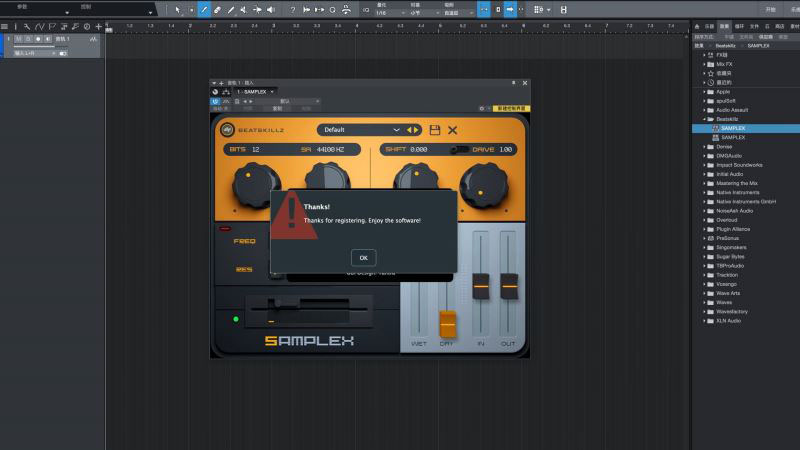
Task: Toggle the blue Snap button
Action: click(x=484, y=10)
